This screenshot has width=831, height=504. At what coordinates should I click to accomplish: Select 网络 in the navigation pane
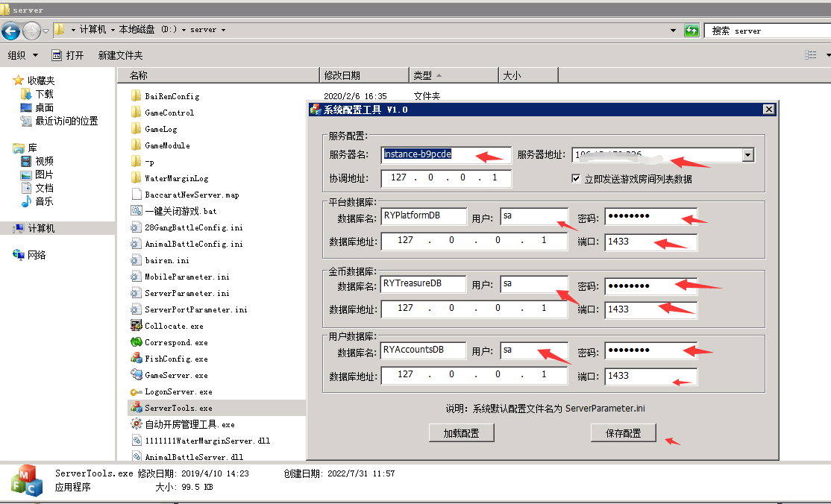tap(36, 255)
